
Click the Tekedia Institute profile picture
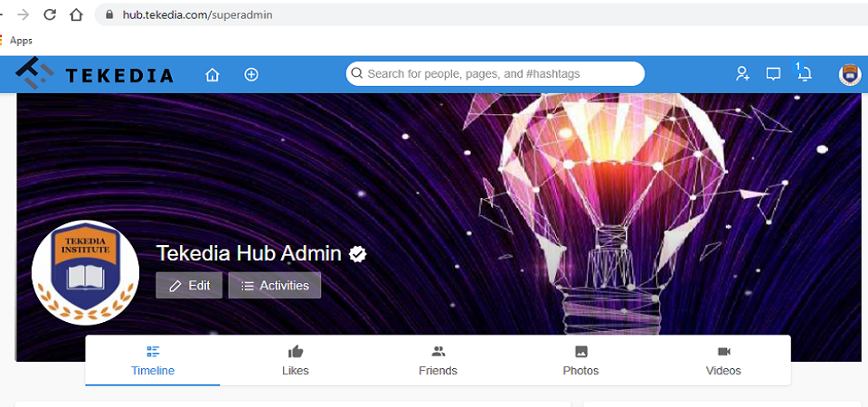point(85,273)
